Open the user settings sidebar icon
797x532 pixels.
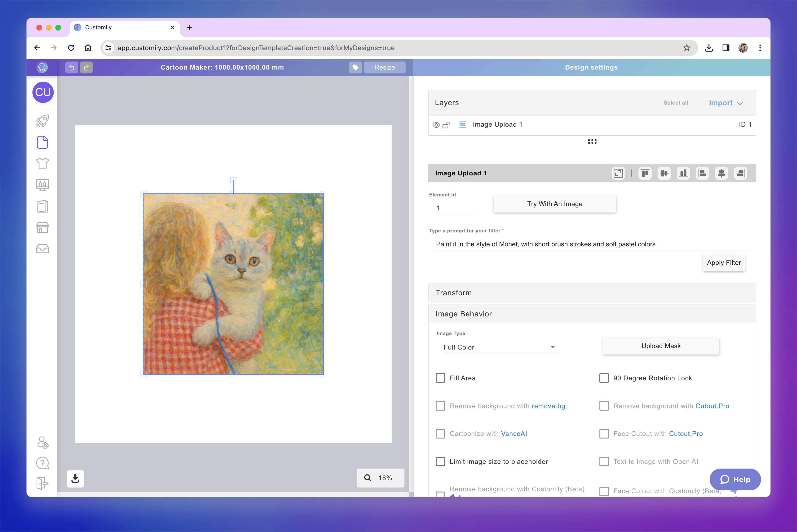[x=43, y=443]
